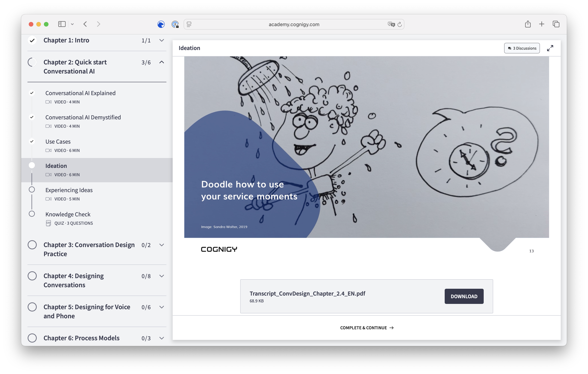Viewport: 588px width, 374px height.
Task: Reload the current page
Action: coord(399,24)
